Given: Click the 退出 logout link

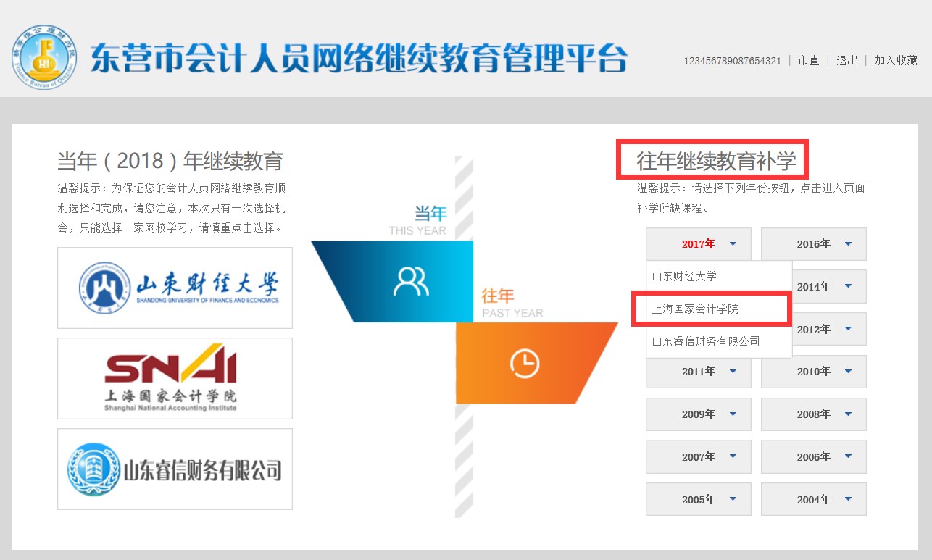Looking at the screenshot, I should point(847,61).
